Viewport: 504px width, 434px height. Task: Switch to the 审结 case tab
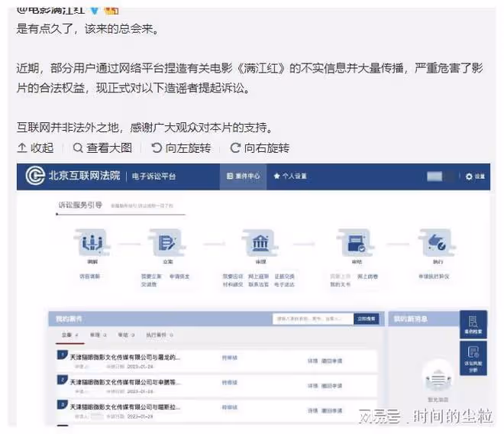(x=126, y=335)
